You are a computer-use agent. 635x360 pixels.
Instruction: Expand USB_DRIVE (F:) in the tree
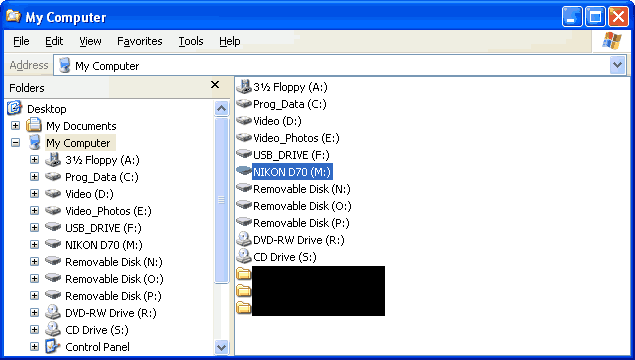34,228
